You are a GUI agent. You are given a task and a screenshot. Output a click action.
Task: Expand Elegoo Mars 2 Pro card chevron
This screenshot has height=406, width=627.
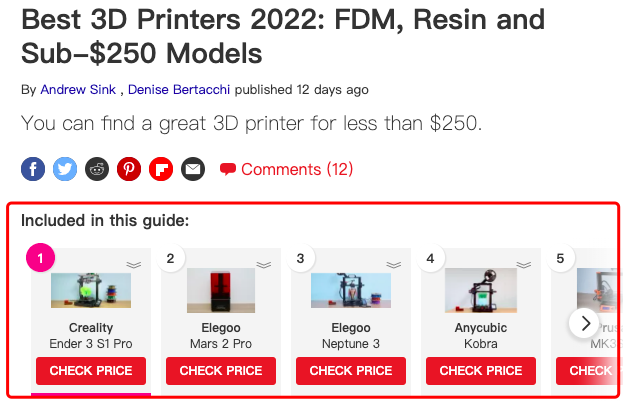coord(264,265)
